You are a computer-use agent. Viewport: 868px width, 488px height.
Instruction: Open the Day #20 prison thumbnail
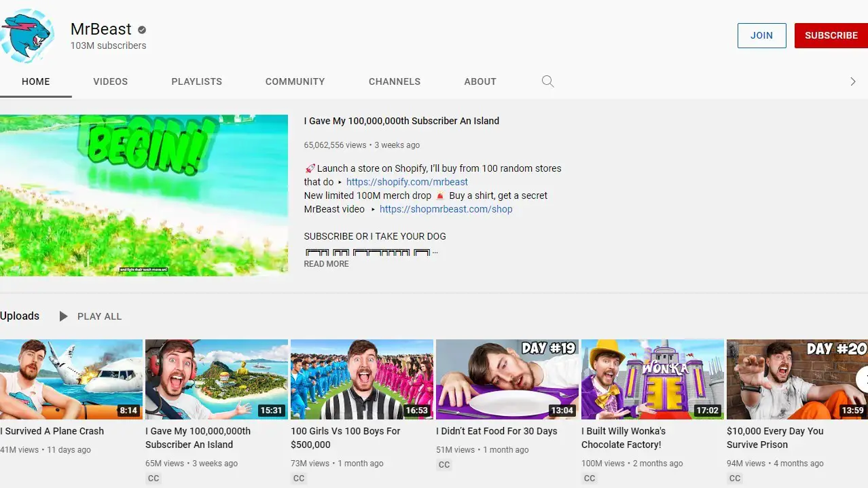tap(797, 379)
